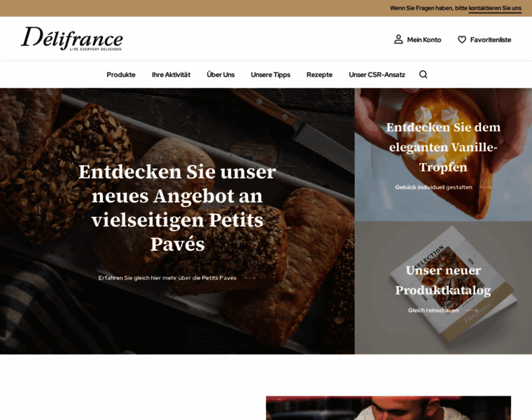Viewport: 532px width, 420px height.
Task: Click the search magnifier icon
Action: (x=423, y=74)
